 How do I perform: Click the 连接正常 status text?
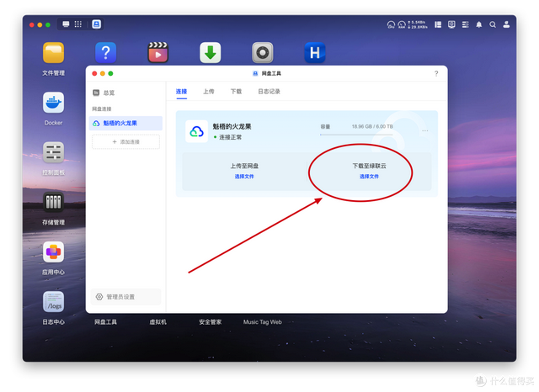pyautogui.click(x=230, y=137)
